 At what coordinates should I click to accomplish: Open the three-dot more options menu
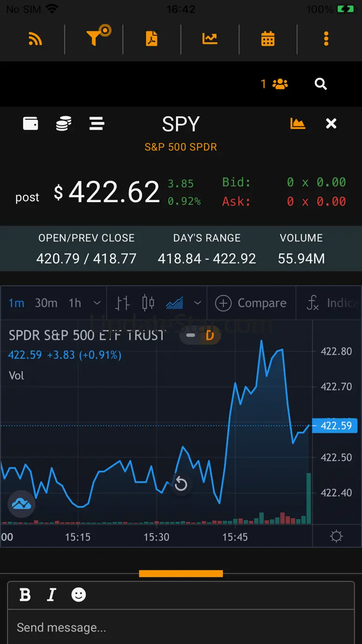(326, 39)
